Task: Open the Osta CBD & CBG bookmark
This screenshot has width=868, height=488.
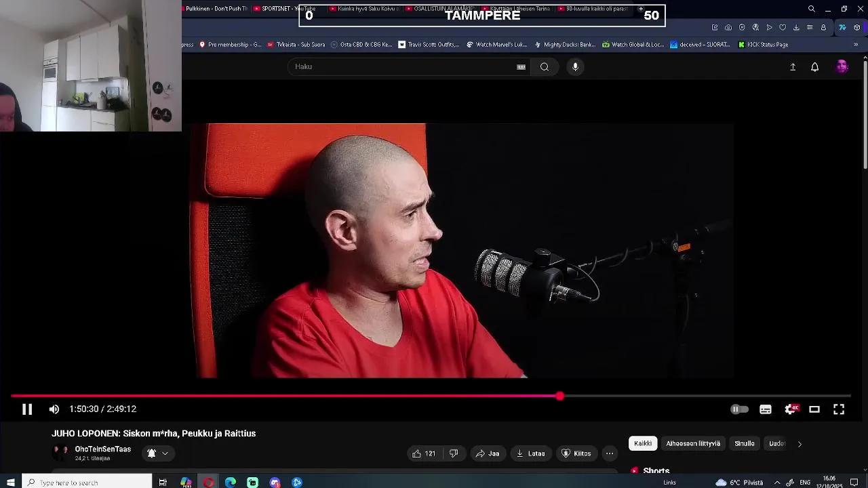Action: (x=361, y=45)
